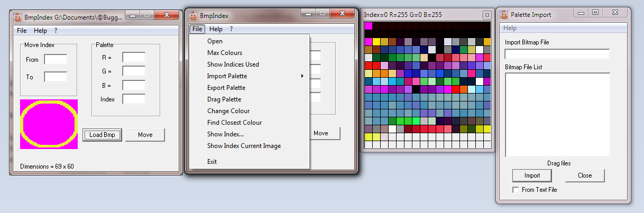Focus the Move Index From field
The width and height of the screenshot is (644, 213).
[56, 60]
